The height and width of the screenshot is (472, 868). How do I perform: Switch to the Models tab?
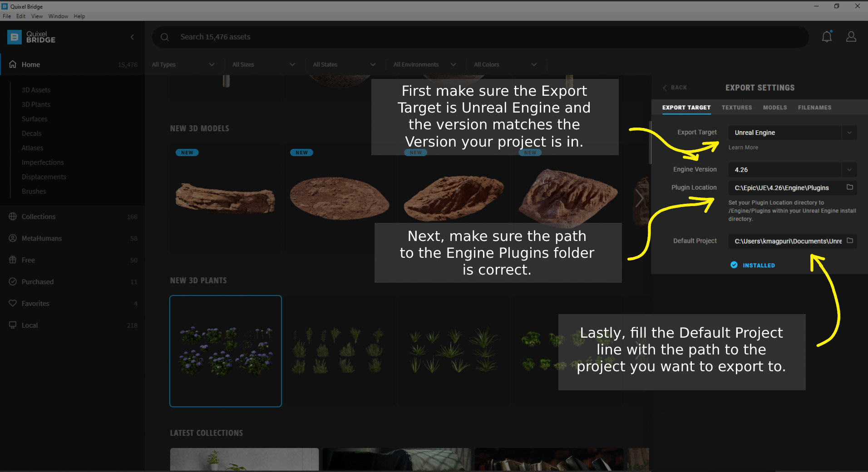pyautogui.click(x=775, y=108)
